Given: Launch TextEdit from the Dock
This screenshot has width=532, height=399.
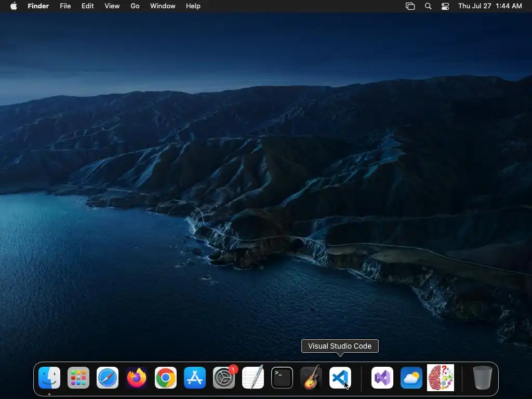Looking at the screenshot, I should tap(253, 378).
